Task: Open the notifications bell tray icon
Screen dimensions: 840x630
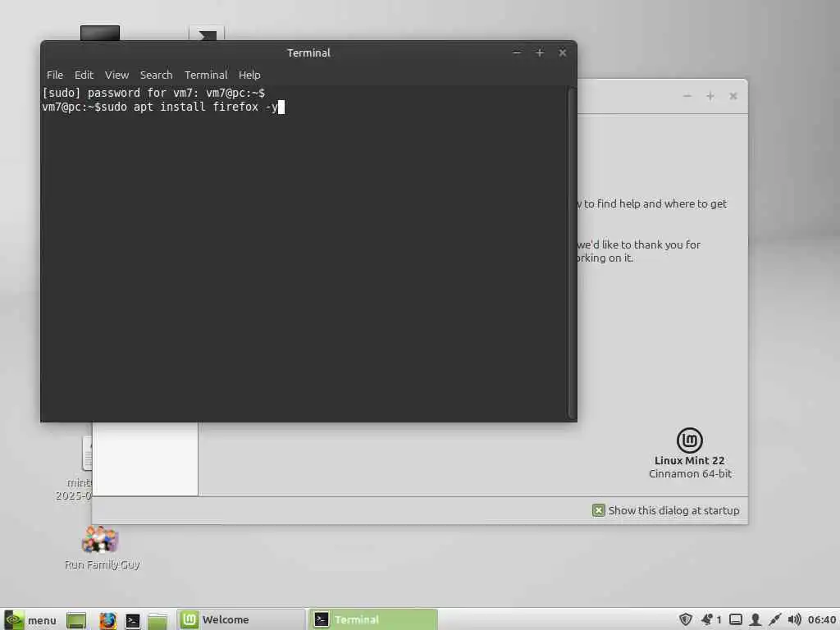Action: pos(707,620)
